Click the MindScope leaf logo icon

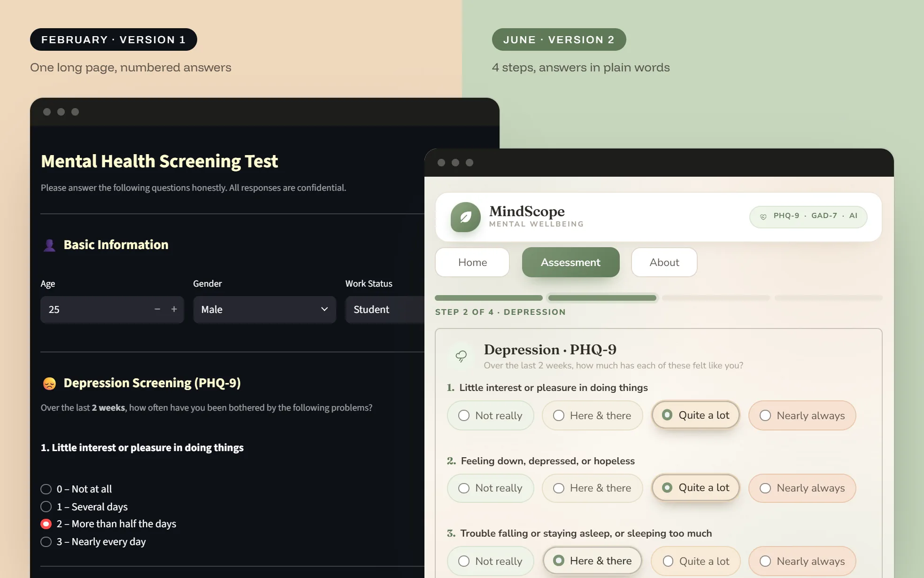pyautogui.click(x=465, y=217)
